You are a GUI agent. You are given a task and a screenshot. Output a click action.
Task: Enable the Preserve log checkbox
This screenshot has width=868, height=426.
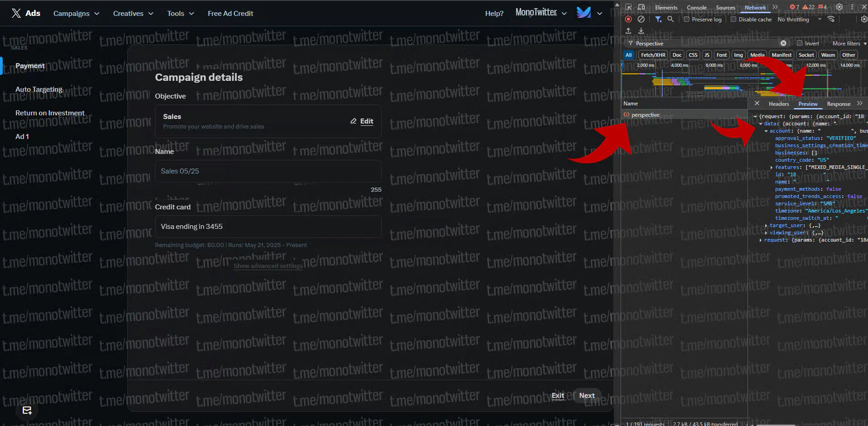(x=687, y=20)
